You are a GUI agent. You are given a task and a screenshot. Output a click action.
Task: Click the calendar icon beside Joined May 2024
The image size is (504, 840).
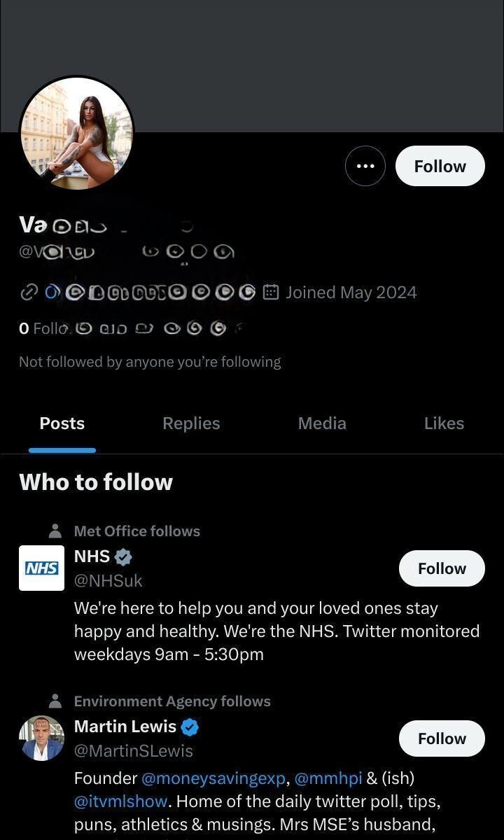(271, 293)
